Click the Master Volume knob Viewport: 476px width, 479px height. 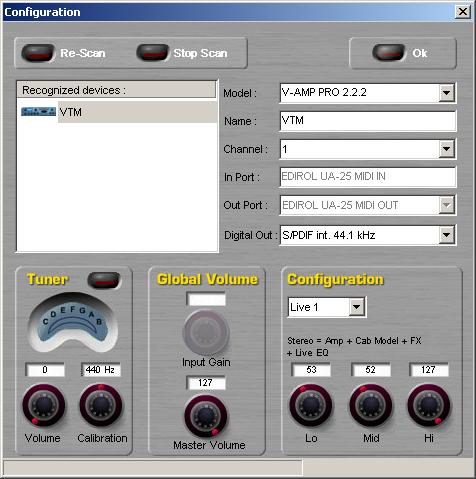206,416
